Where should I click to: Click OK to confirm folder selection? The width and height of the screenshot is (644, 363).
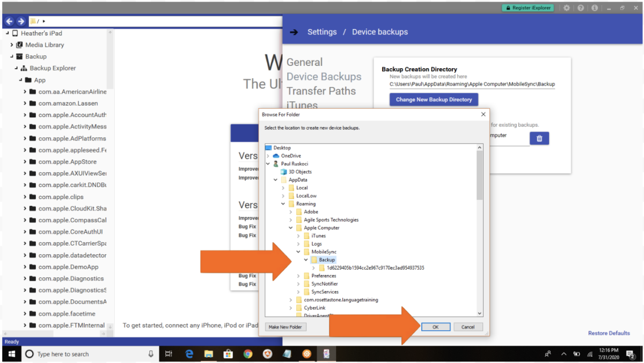(x=435, y=327)
